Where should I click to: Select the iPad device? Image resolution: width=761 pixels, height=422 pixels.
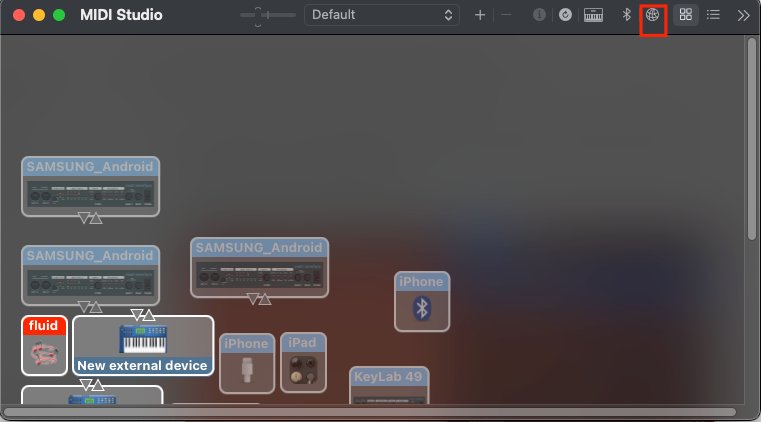pos(302,363)
